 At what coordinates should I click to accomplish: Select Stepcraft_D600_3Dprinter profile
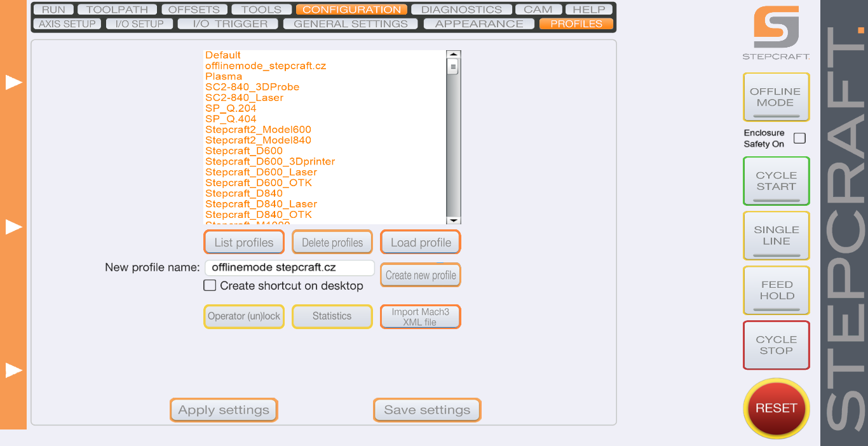270,161
